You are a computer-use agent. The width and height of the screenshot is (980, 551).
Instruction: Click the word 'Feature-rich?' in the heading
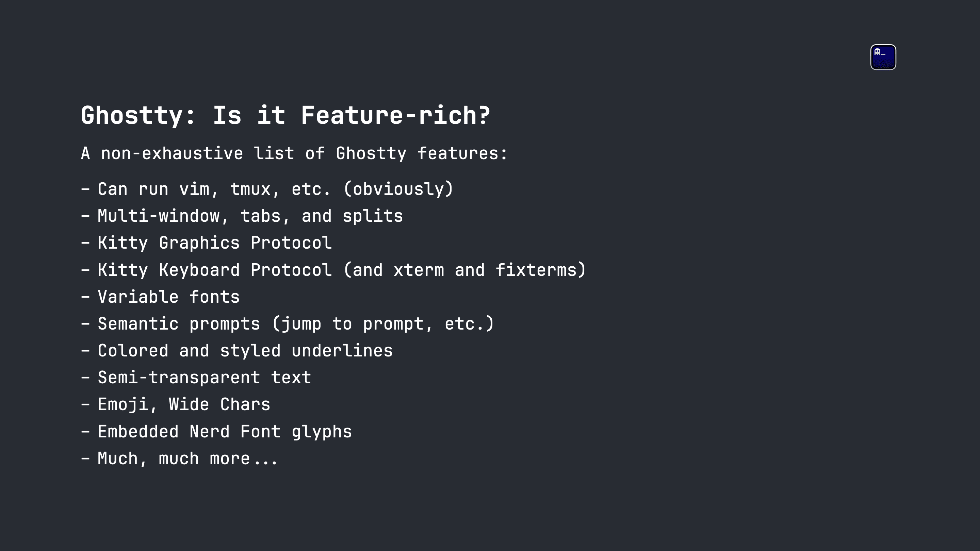coord(396,115)
